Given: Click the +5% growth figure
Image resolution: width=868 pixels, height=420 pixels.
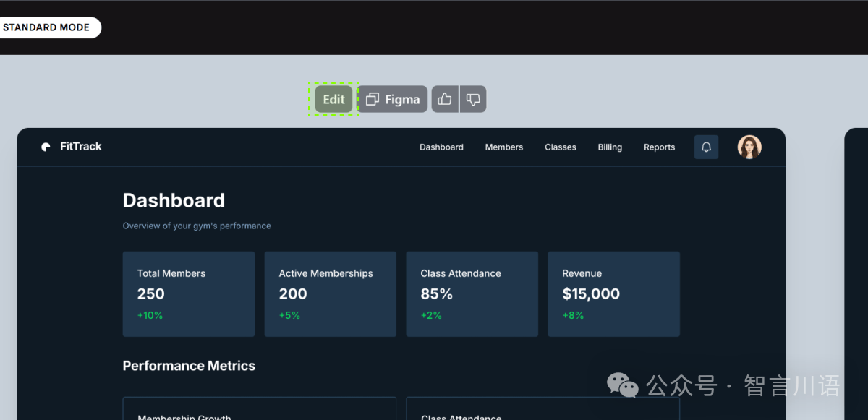Looking at the screenshot, I should tap(289, 315).
